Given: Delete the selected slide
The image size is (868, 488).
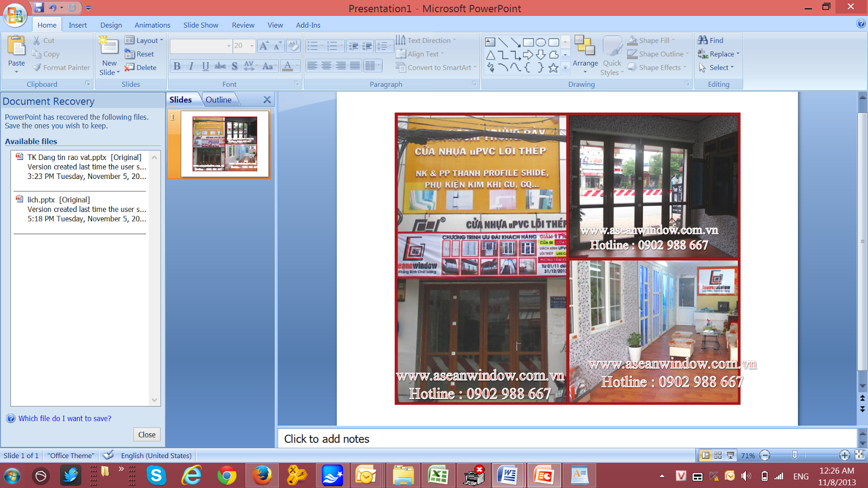Looking at the screenshot, I should [141, 67].
